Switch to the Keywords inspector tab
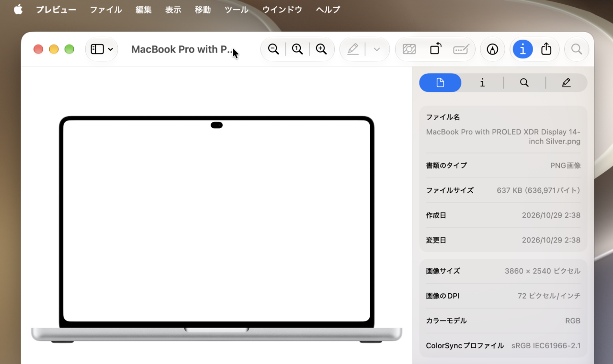This screenshot has width=613, height=364. (x=524, y=83)
